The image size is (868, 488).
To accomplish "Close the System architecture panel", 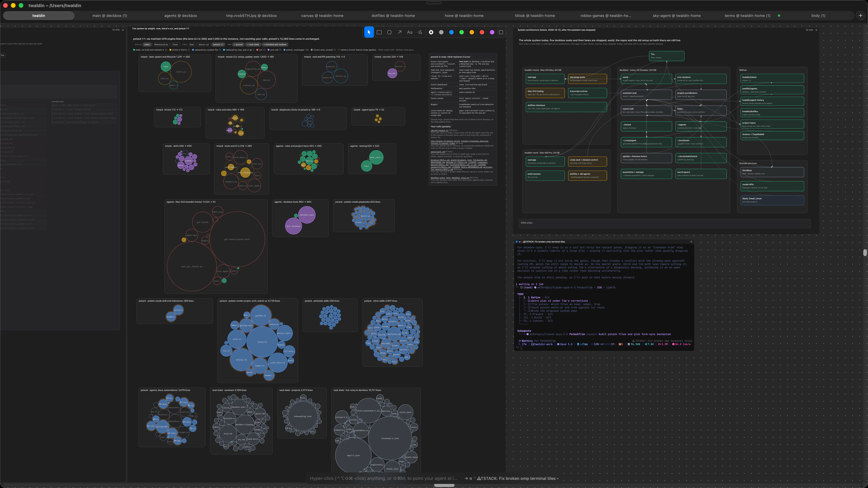I will coord(816,30).
